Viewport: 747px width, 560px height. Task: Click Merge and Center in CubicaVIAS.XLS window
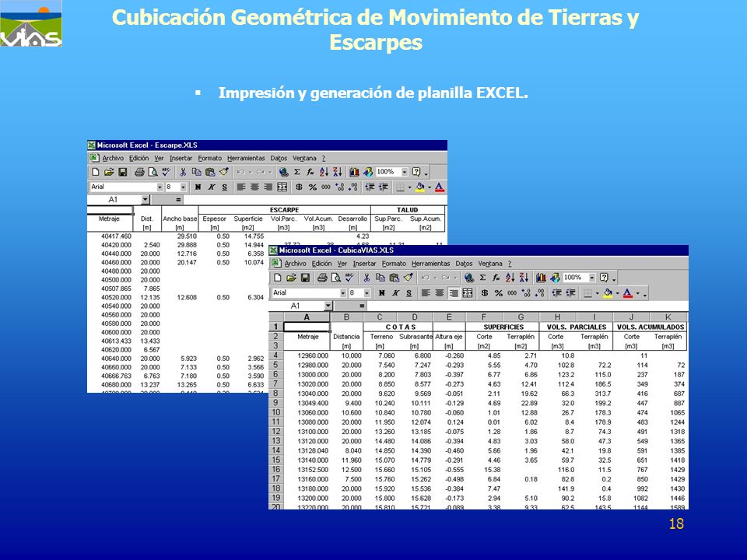468,293
